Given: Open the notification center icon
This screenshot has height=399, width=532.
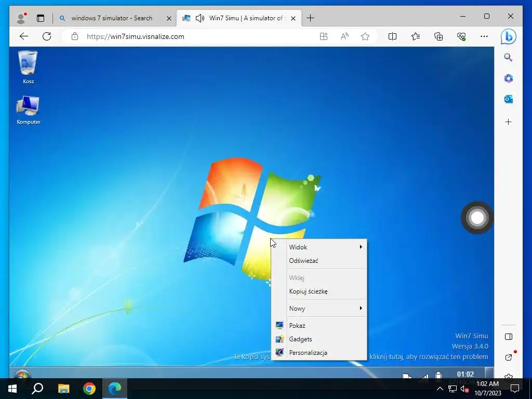Looking at the screenshot, I should point(515,389).
